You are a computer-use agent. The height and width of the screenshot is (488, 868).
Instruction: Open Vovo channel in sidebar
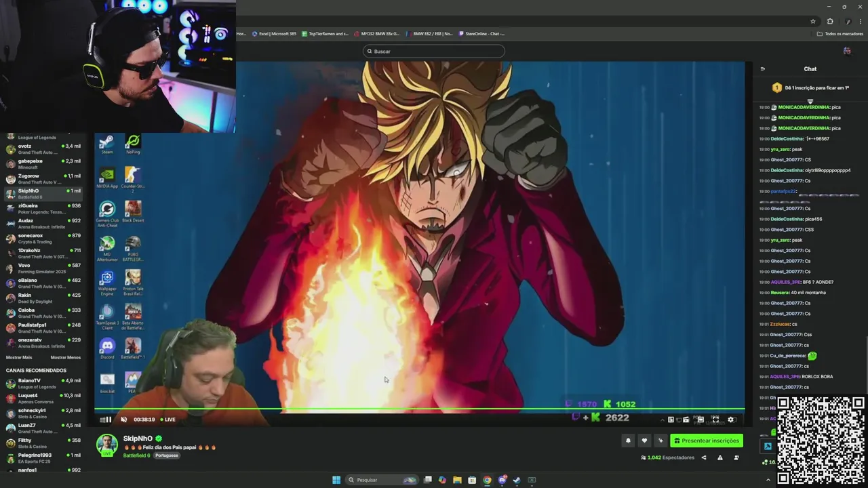[x=43, y=268]
